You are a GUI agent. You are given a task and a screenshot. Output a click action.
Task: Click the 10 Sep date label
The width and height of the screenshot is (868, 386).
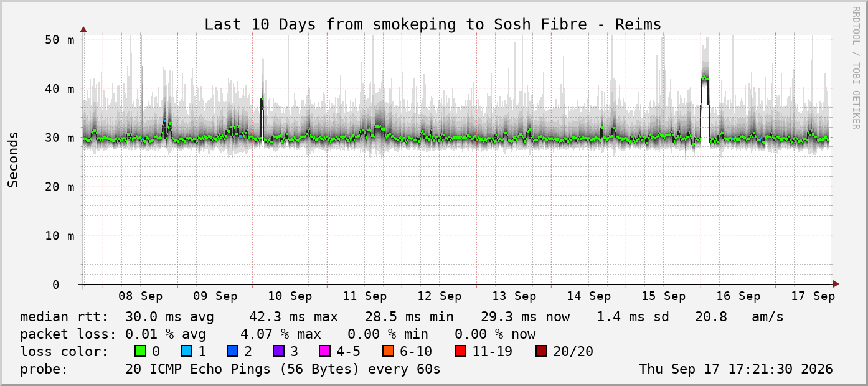click(290, 296)
